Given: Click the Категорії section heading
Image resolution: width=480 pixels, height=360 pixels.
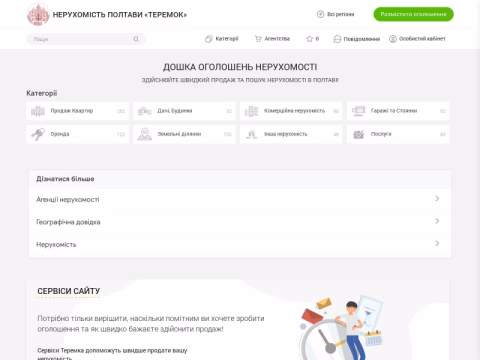Looking at the screenshot, I should (x=42, y=93).
